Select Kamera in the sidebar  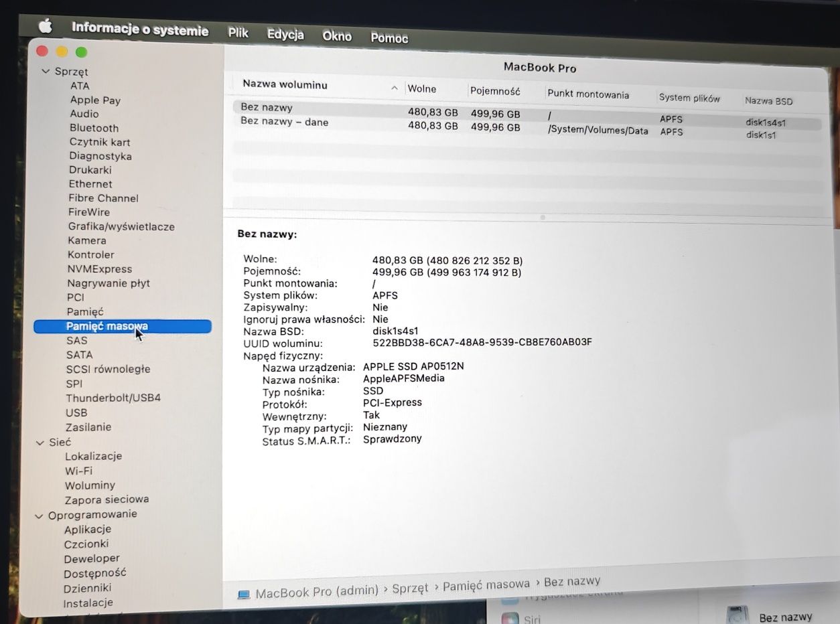pos(87,240)
